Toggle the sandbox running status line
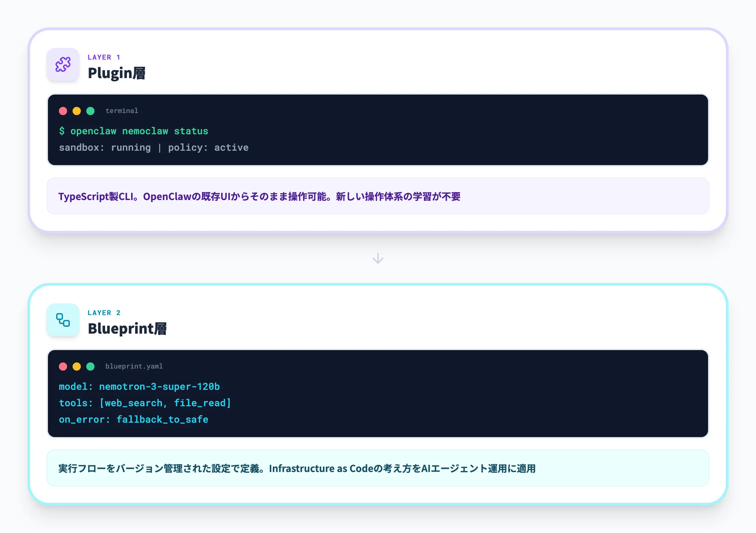This screenshot has width=756, height=533. (x=105, y=147)
